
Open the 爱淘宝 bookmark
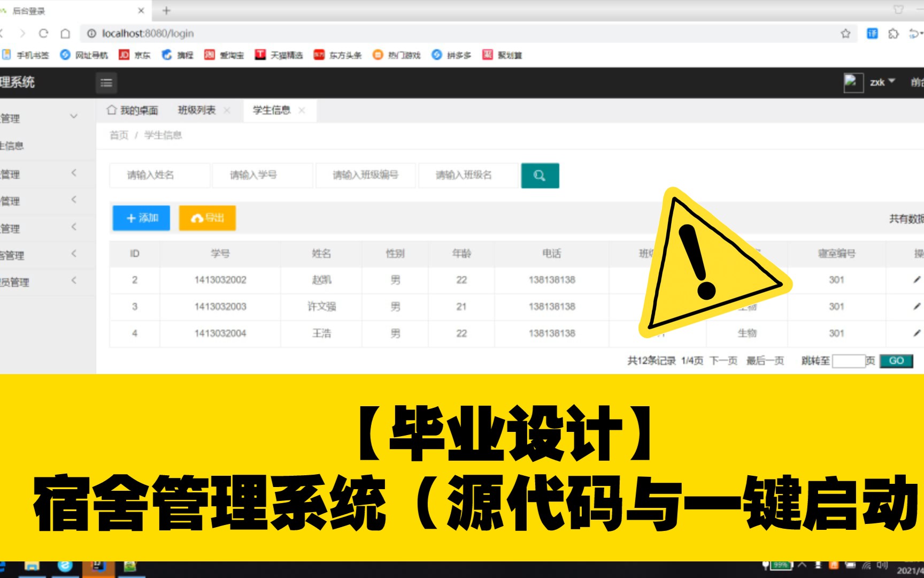pos(224,55)
